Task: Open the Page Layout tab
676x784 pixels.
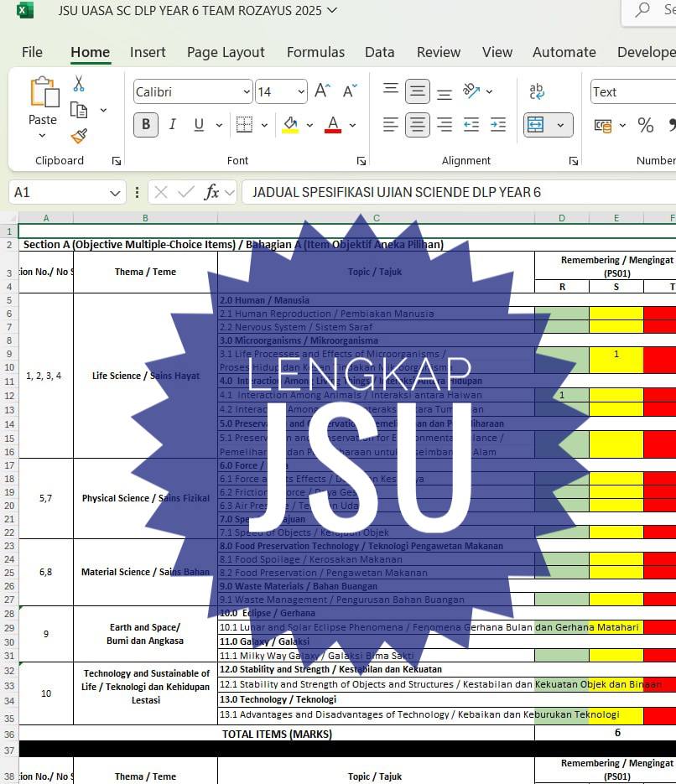Action: 226,52
